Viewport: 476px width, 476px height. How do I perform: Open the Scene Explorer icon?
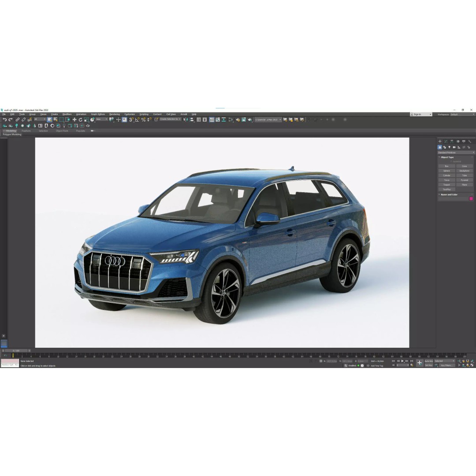(198, 119)
